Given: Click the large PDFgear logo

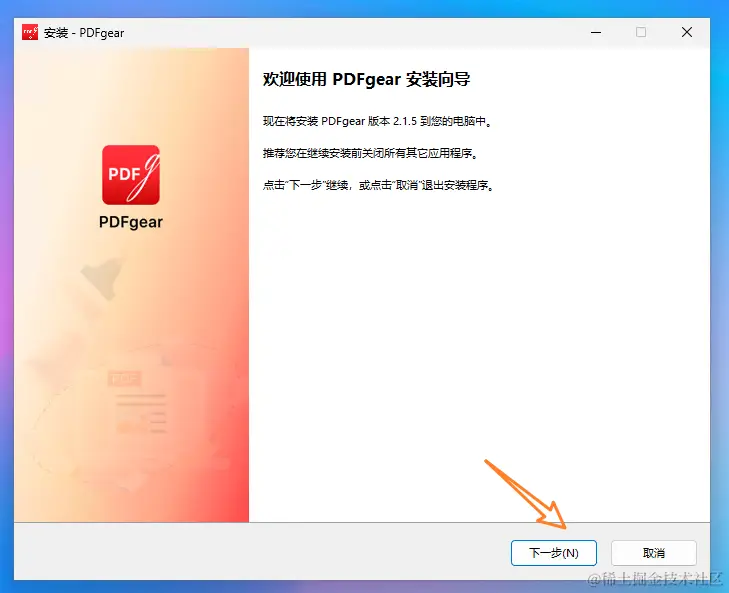Looking at the screenshot, I should 131,174.
